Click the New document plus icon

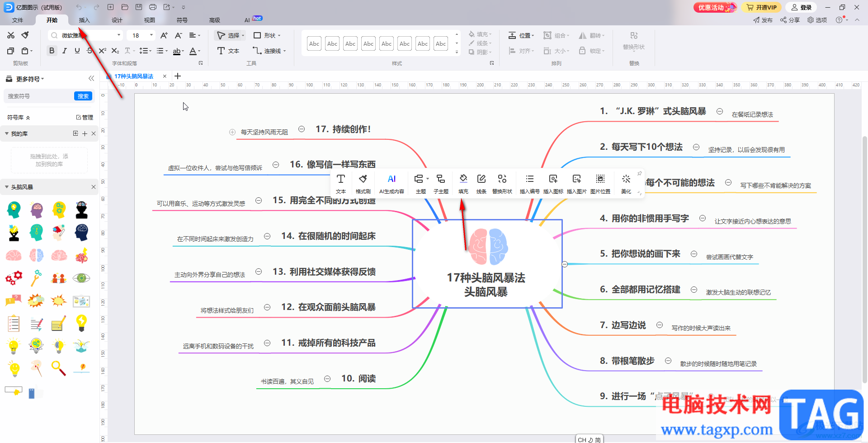[x=111, y=7]
